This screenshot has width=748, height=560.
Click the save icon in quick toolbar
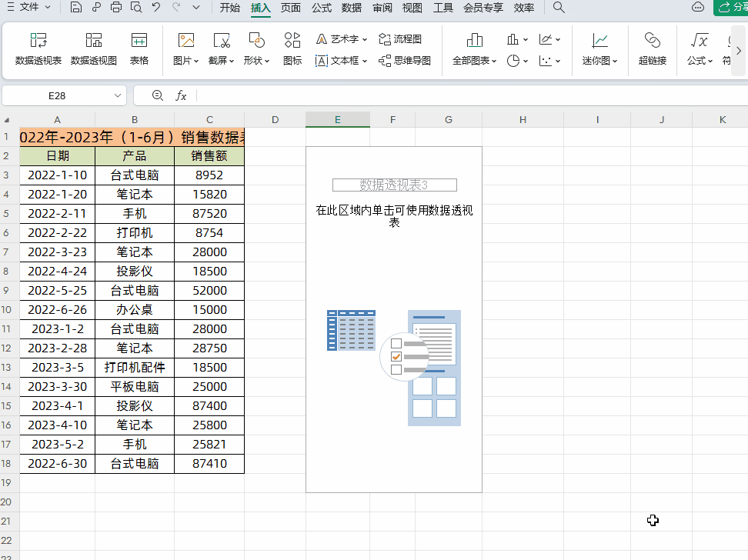pyautogui.click(x=76, y=7)
